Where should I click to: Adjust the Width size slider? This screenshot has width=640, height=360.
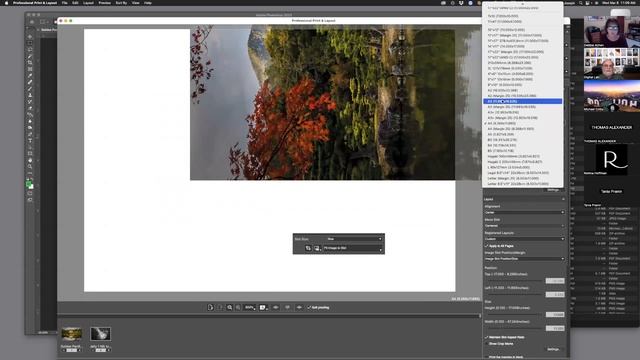pos(515,328)
